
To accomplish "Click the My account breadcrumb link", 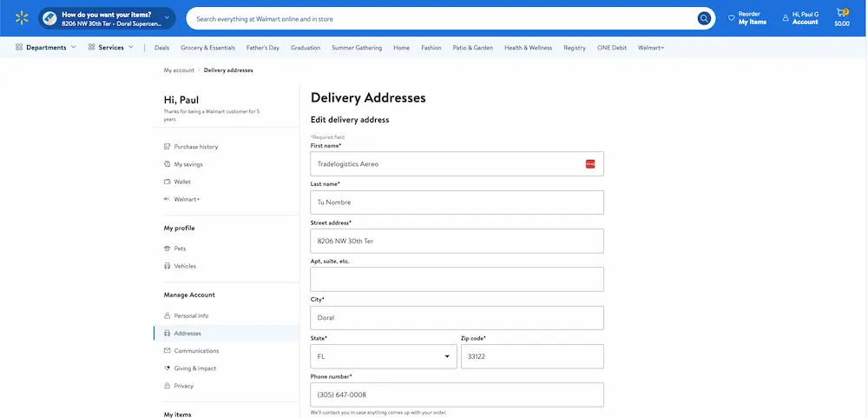I will 179,70.
